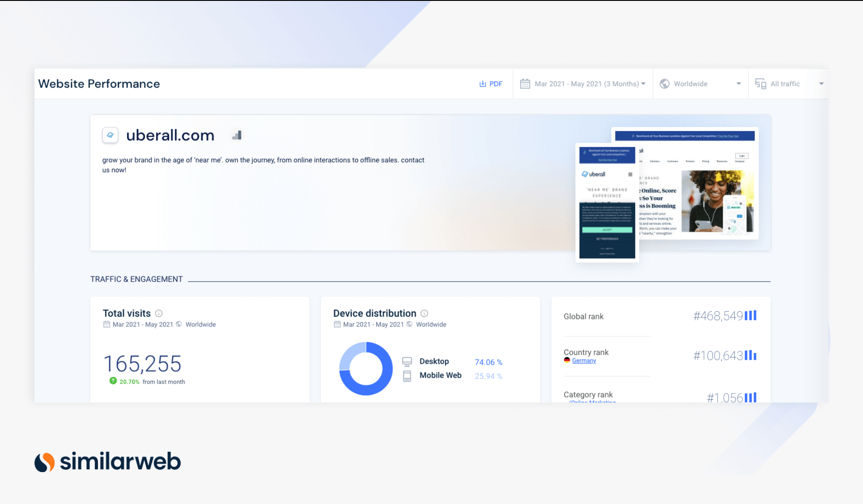Click the globe icon beside Worldwide
Viewport: 863px width, 504px height.
click(x=664, y=84)
